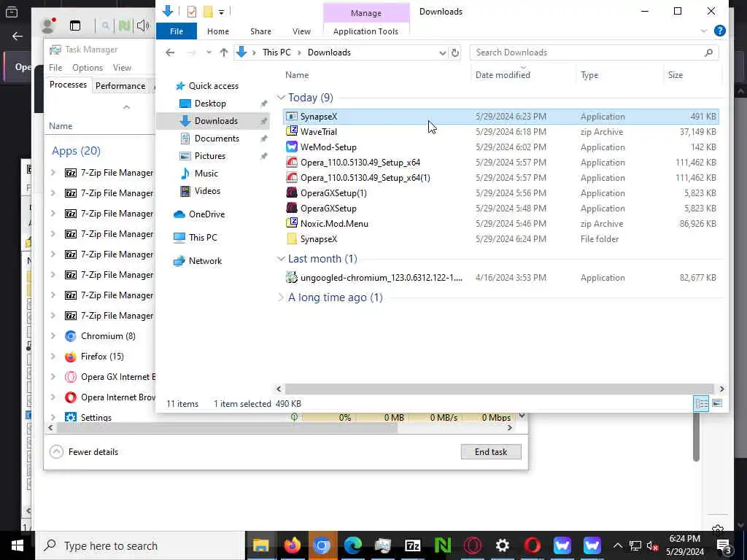Click the WaveTrial zip archive icon
The width and height of the screenshot is (747, 560).
point(292,132)
